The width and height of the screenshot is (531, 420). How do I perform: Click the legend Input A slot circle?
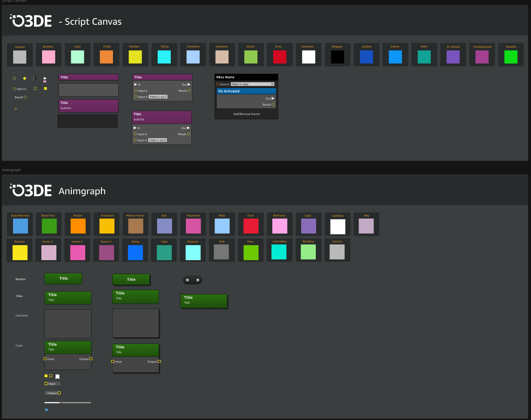[14, 89]
